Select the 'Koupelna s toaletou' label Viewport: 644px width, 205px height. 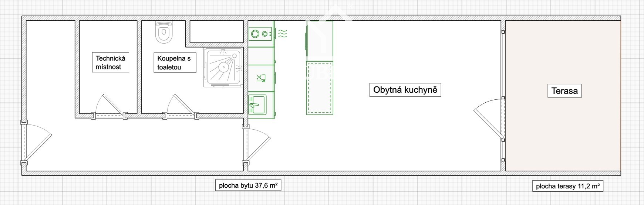[174, 63]
